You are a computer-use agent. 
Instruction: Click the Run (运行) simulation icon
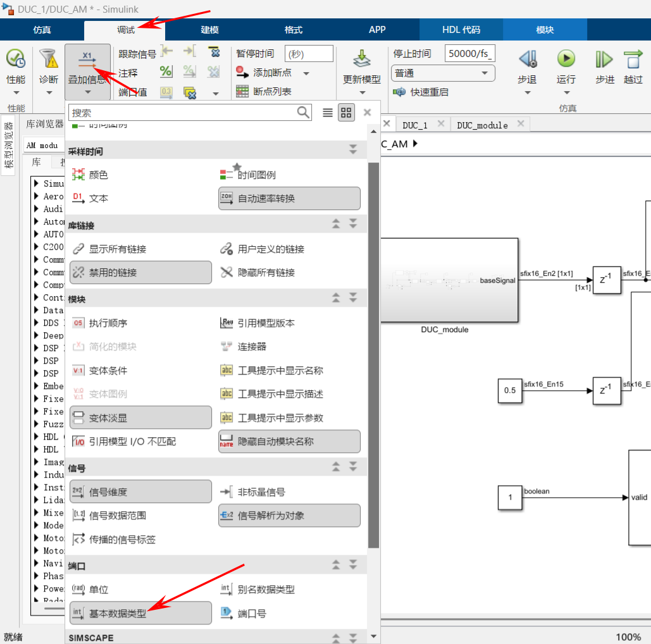click(566, 59)
